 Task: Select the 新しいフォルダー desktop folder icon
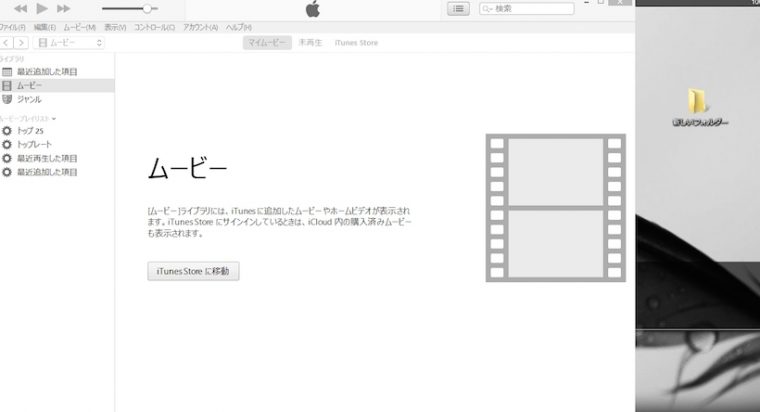pos(700,108)
